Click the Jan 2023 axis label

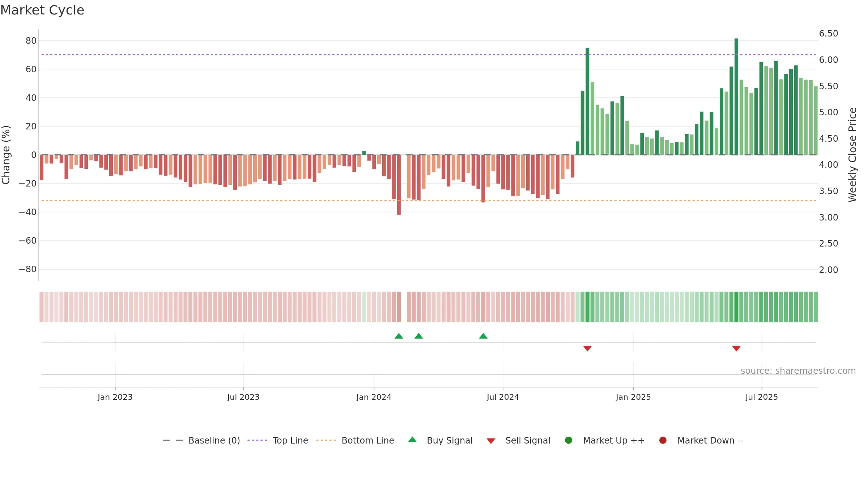(x=115, y=397)
